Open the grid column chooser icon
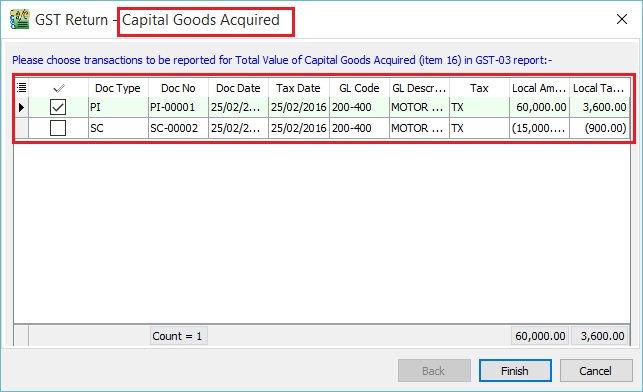Image resolution: width=643 pixels, height=392 pixels. 21,87
